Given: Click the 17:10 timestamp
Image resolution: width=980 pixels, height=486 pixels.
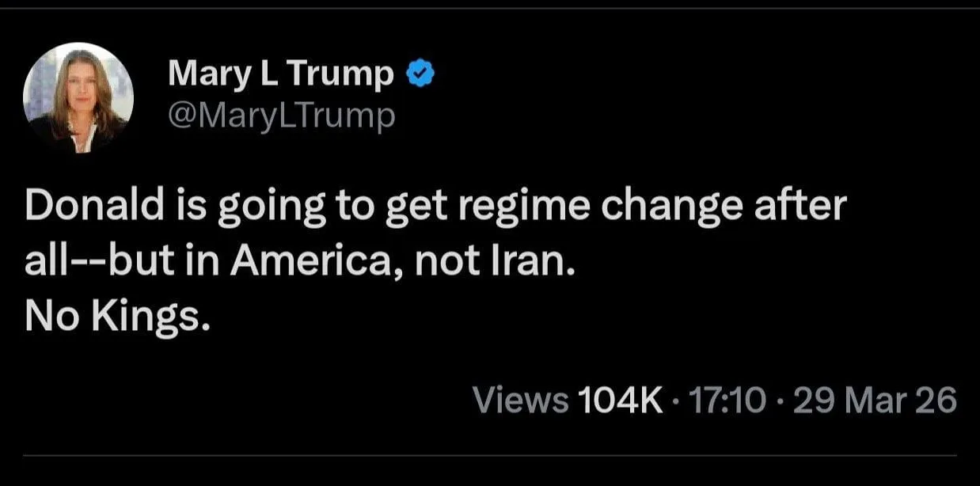Looking at the screenshot, I should coord(727,401).
